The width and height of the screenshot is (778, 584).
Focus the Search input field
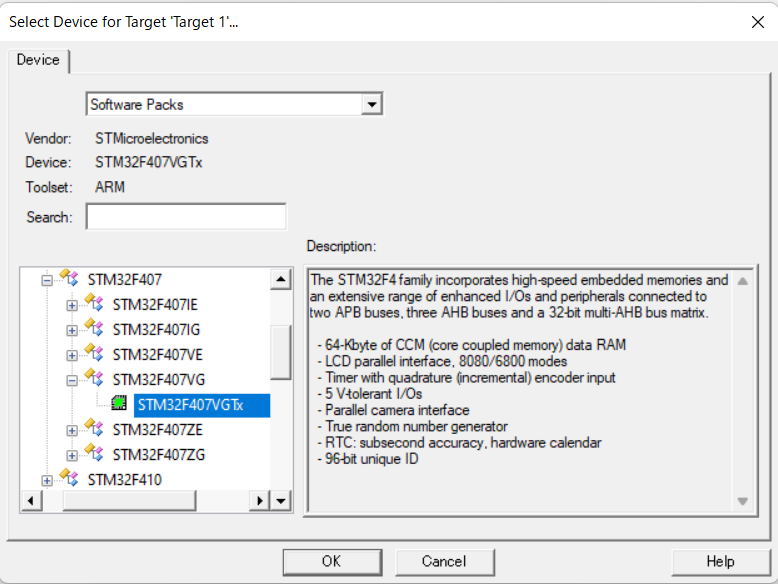(186, 217)
